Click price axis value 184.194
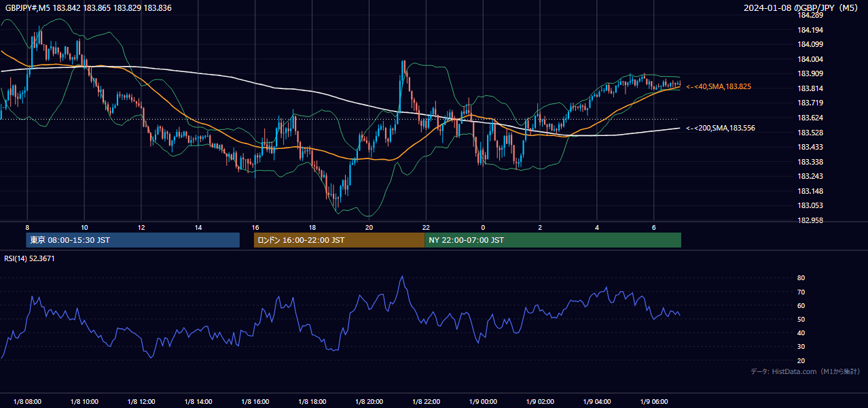The width and height of the screenshot is (868, 408). tap(810, 30)
